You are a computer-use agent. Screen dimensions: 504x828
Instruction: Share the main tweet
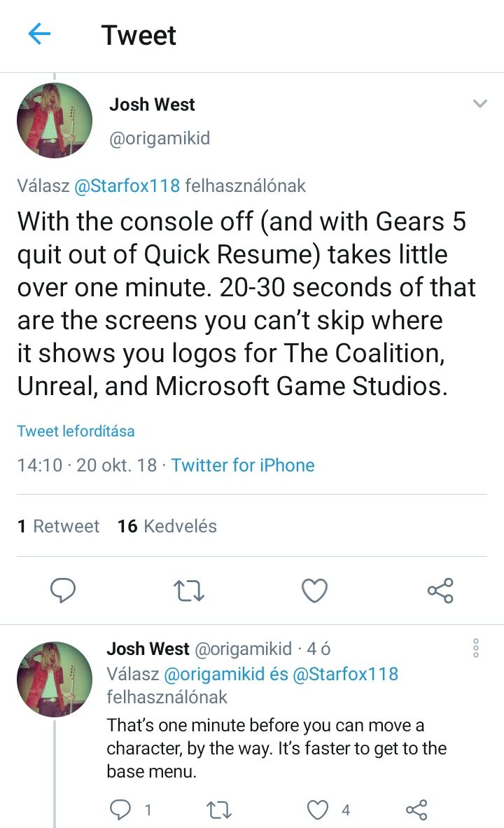(440, 591)
